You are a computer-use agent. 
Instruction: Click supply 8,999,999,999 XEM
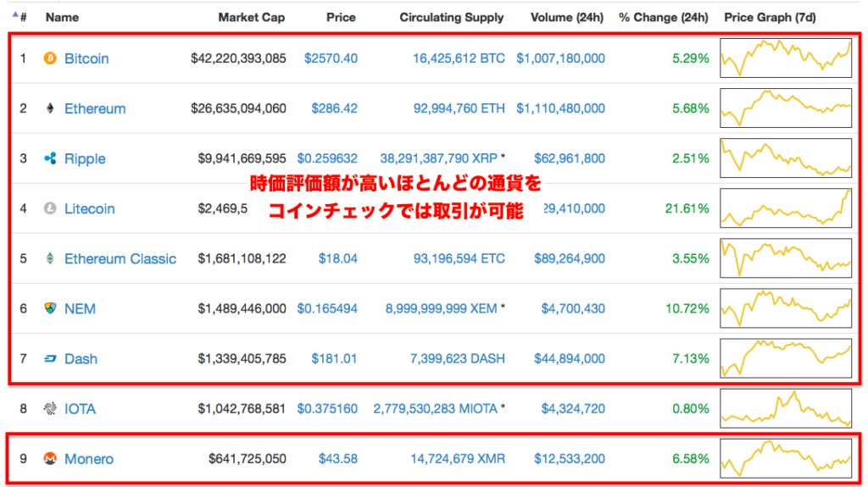[441, 309]
